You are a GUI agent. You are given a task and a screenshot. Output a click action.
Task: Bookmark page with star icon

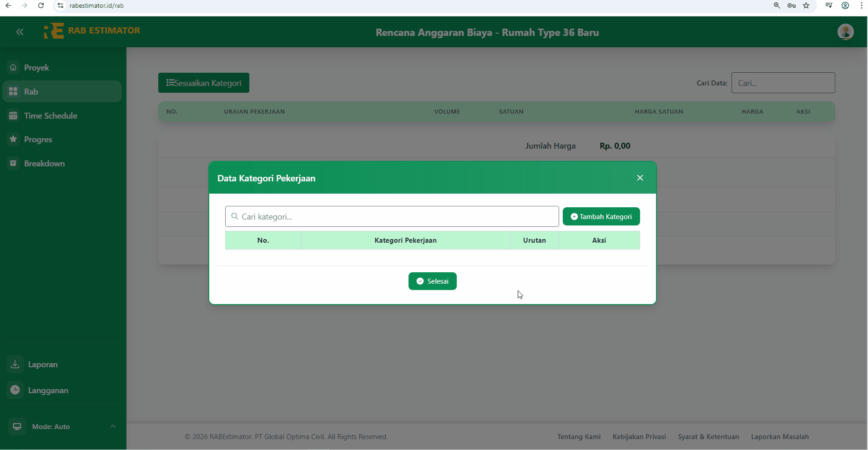806,5
